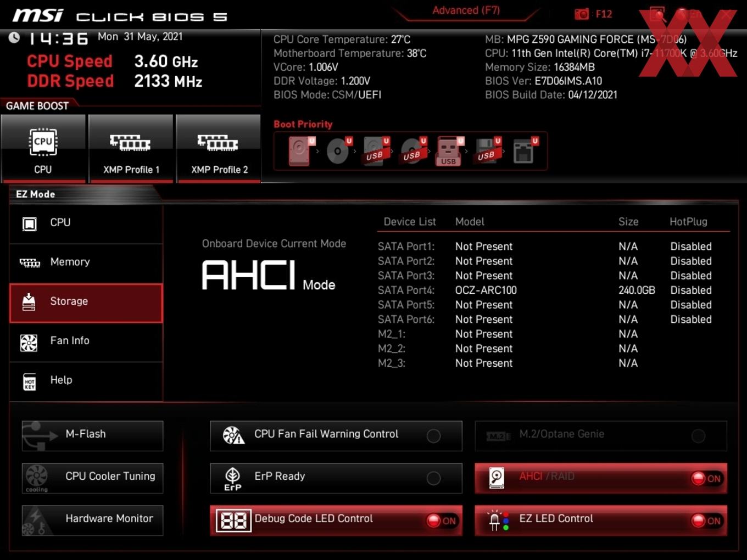Click the AHCI Mode current mode text

pyautogui.click(x=269, y=276)
